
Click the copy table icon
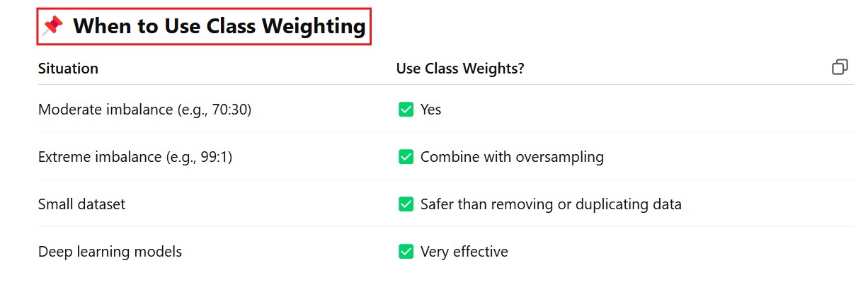tap(840, 68)
